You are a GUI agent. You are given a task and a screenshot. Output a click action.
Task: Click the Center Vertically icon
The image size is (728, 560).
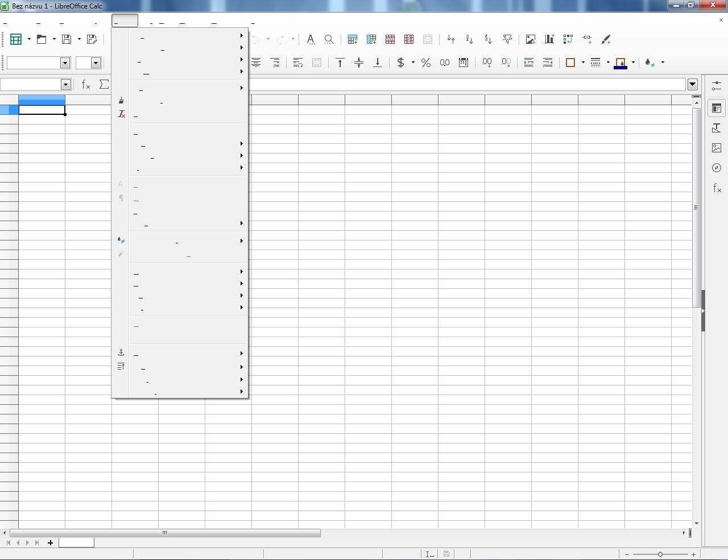tap(359, 63)
